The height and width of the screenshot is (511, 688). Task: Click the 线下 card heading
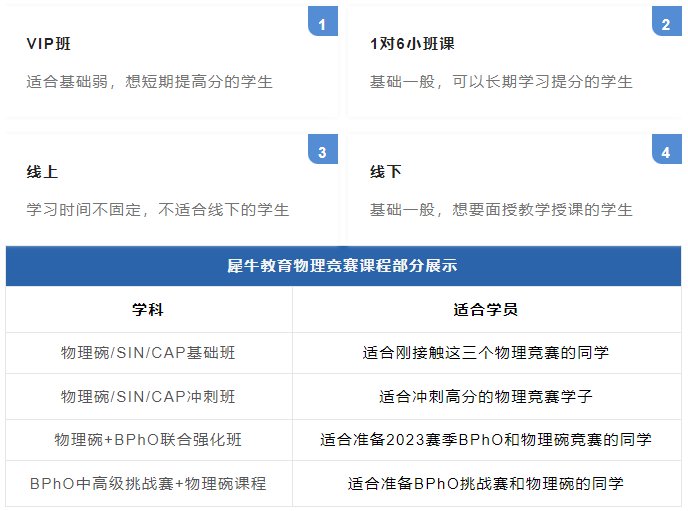[386, 172]
